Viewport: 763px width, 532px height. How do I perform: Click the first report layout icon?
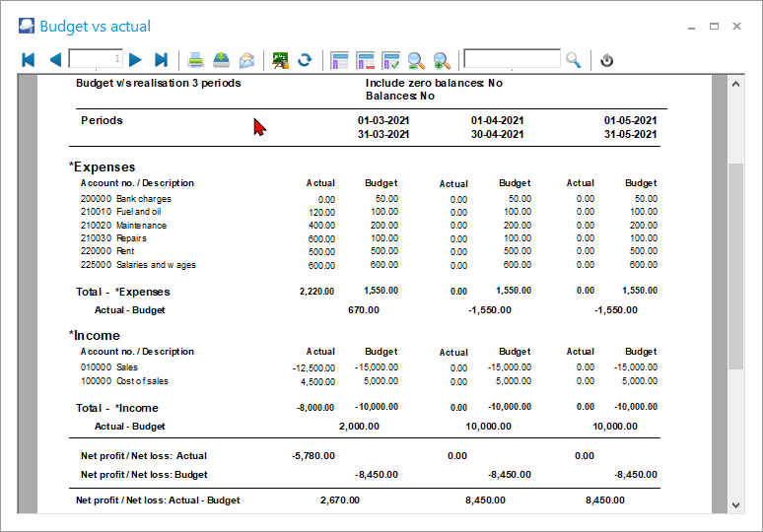pyautogui.click(x=340, y=60)
